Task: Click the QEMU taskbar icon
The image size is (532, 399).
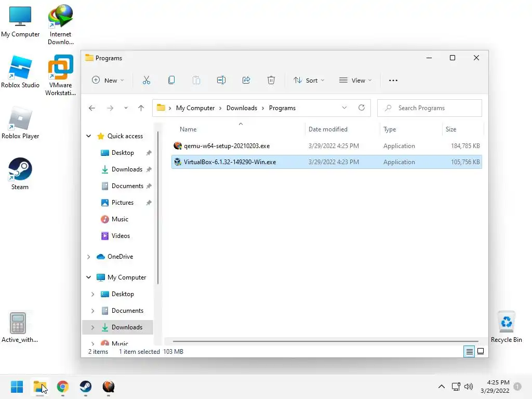Action: click(108, 387)
